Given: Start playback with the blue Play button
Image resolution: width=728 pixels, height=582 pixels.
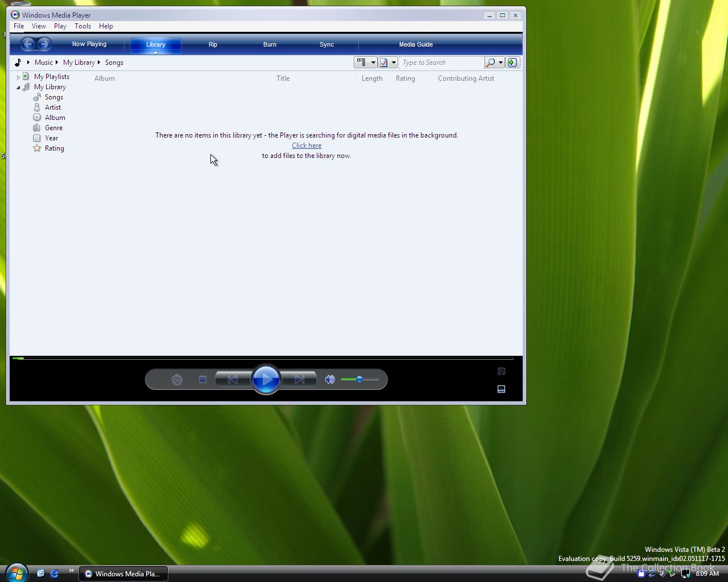Looking at the screenshot, I should click(x=266, y=379).
